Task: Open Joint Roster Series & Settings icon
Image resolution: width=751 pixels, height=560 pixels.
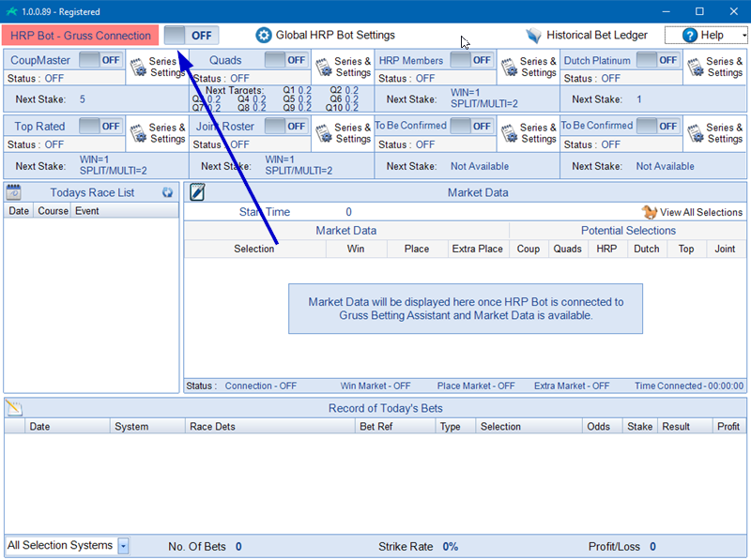Action: pyautogui.click(x=324, y=133)
